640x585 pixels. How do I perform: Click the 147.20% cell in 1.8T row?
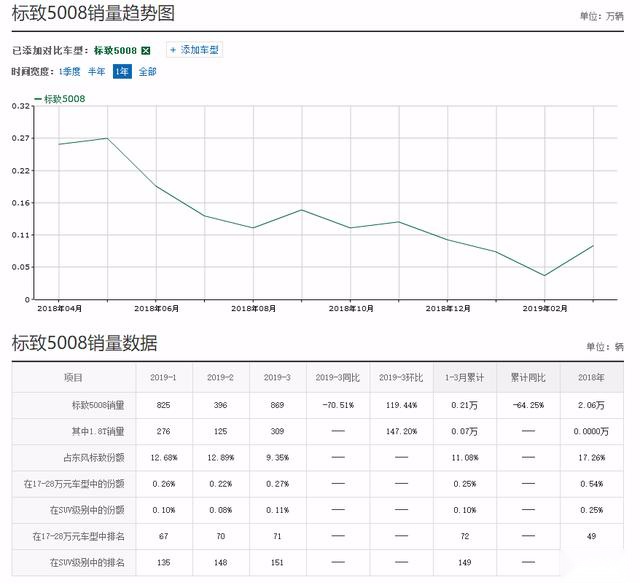tap(402, 432)
